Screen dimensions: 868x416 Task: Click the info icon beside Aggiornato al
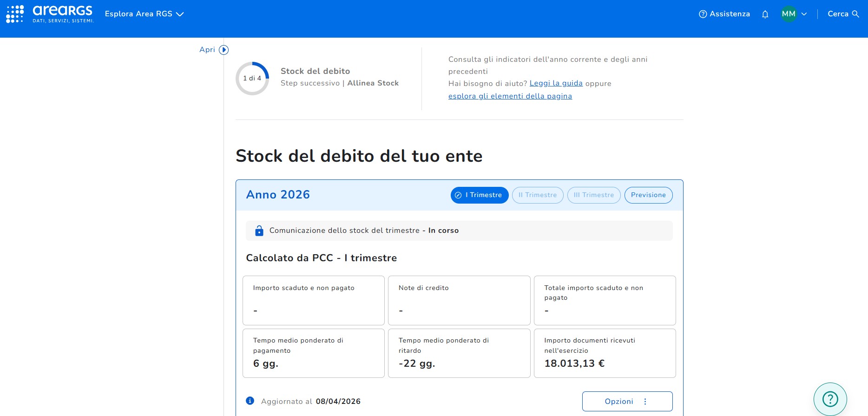[x=250, y=401]
